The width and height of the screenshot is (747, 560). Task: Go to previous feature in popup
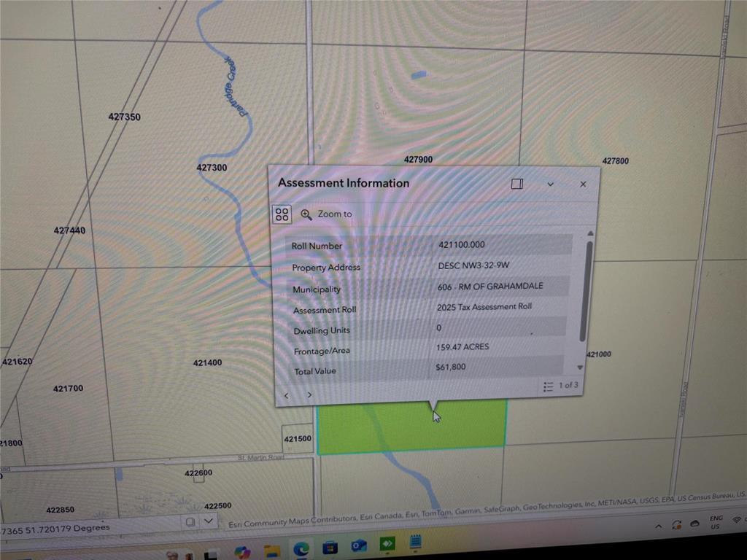tap(286, 395)
